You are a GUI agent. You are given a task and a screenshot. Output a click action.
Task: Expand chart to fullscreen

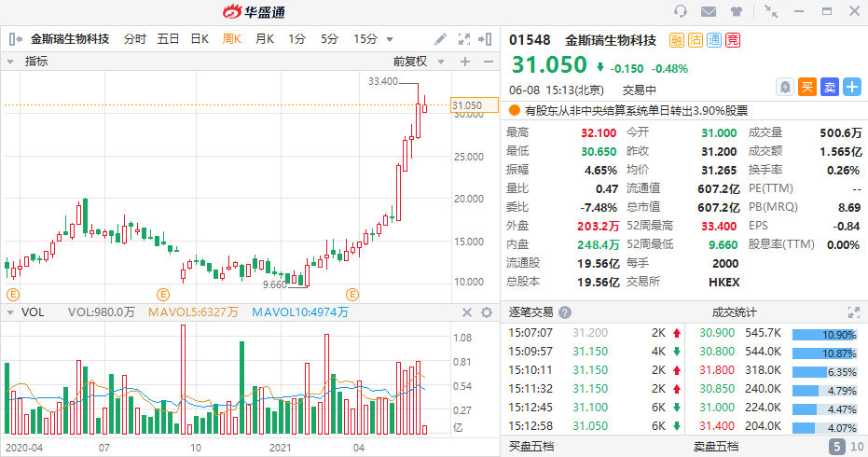click(464, 39)
